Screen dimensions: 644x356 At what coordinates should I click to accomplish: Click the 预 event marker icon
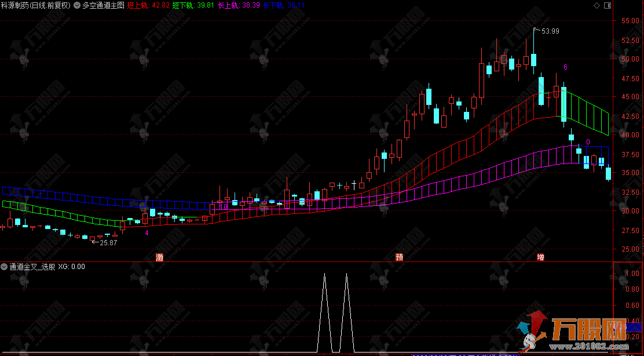(x=400, y=257)
